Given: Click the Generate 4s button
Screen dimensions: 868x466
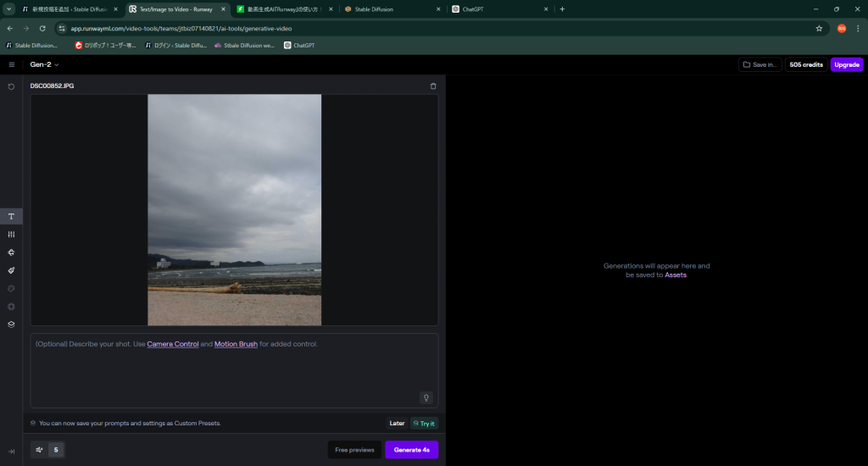Looking at the screenshot, I should [411, 450].
